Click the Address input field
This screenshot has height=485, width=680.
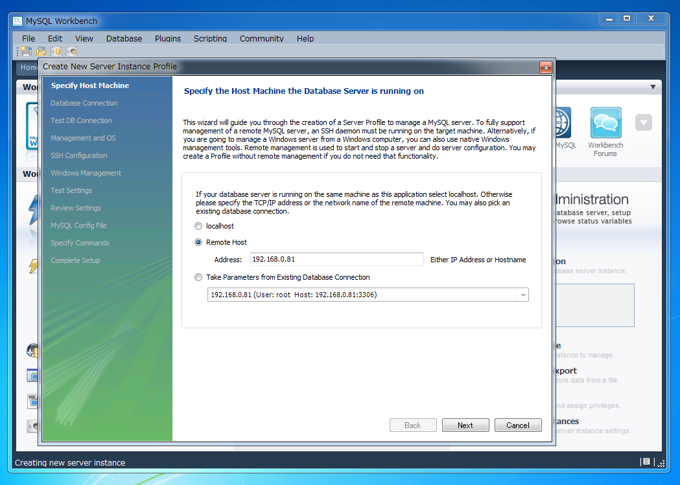[x=337, y=259]
